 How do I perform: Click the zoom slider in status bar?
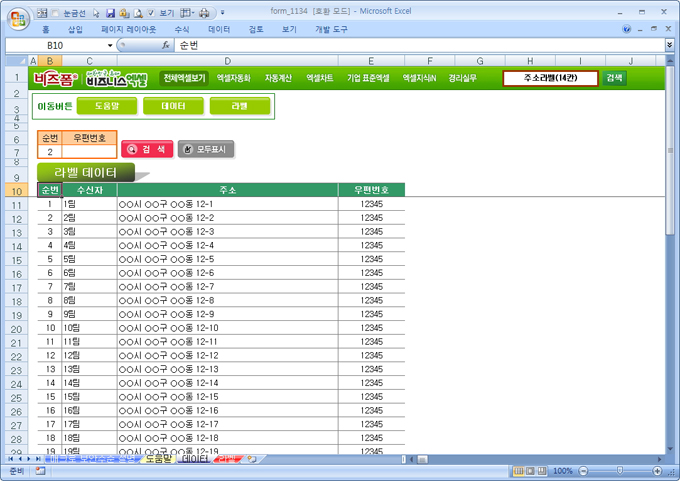pyautogui.click(x=622, y=470)
